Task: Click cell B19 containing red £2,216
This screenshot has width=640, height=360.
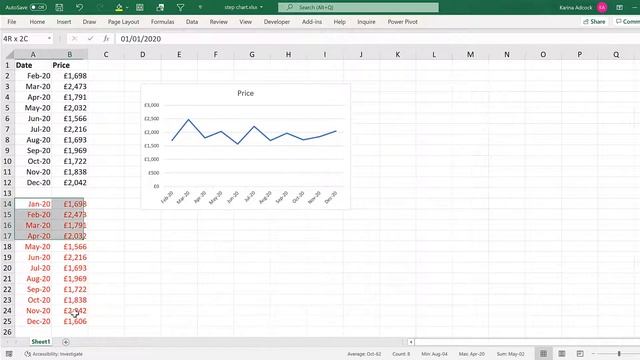Action: click(x=70, y=257)
